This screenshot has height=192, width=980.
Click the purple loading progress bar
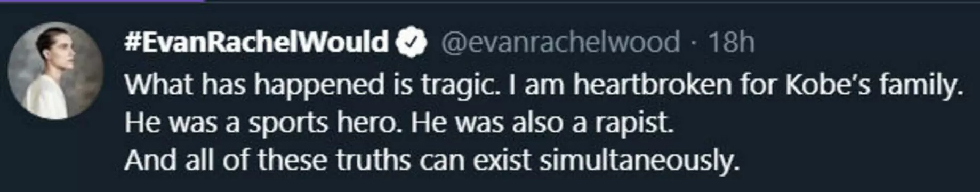click(x=102, y=1)
